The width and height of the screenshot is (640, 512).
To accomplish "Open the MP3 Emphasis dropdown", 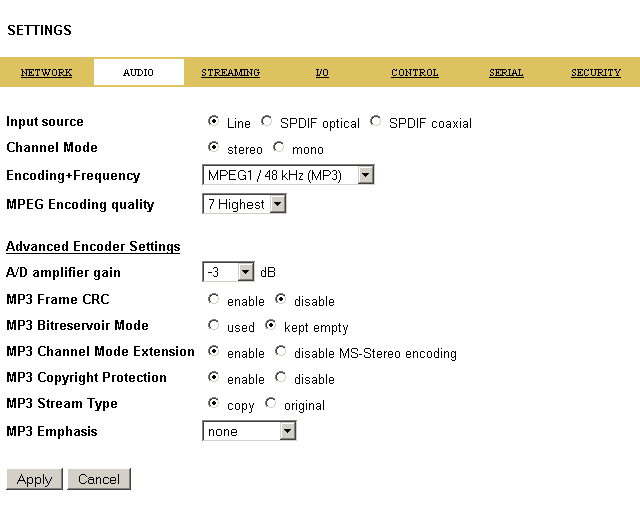I will click(287, 431).
